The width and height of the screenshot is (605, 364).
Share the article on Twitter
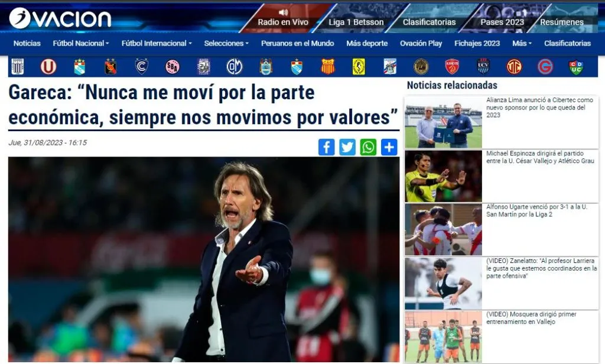coord(347,147)
